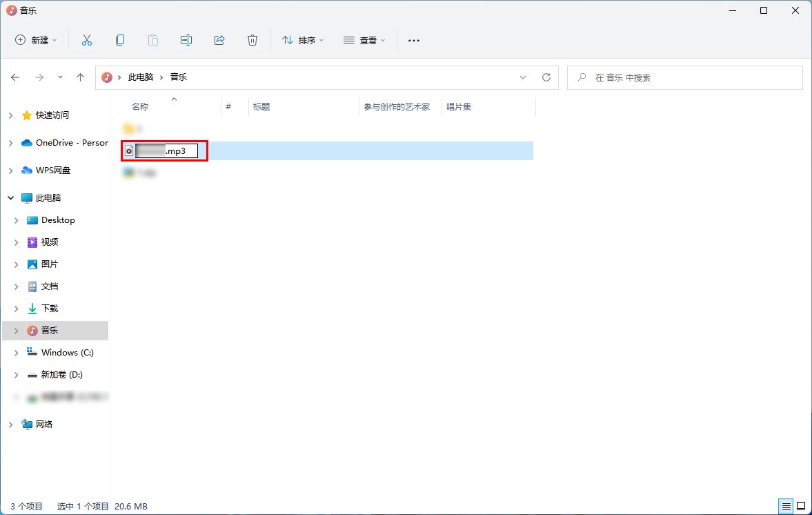Switch to details view from status bar
The image size is (812, 515).
coord(785,506)
